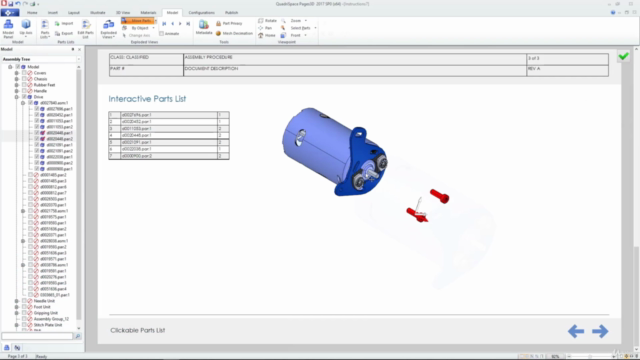Image resolution: width=640 pixels, height=360 pixels.
Task: Collapse the Model root node
Action: [x=10, y=67]
